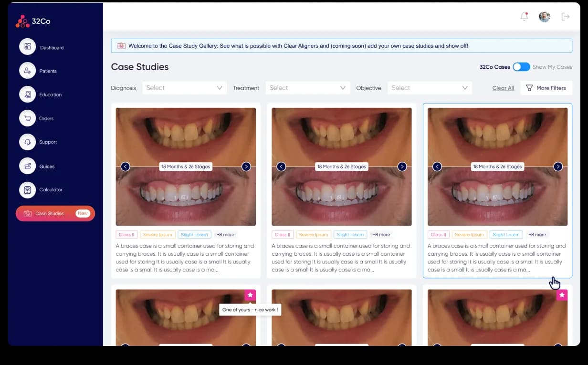This screenshot has height=365, width=588.
Task: Click Class II tag on first card
Action: click(x=126, y=235)
